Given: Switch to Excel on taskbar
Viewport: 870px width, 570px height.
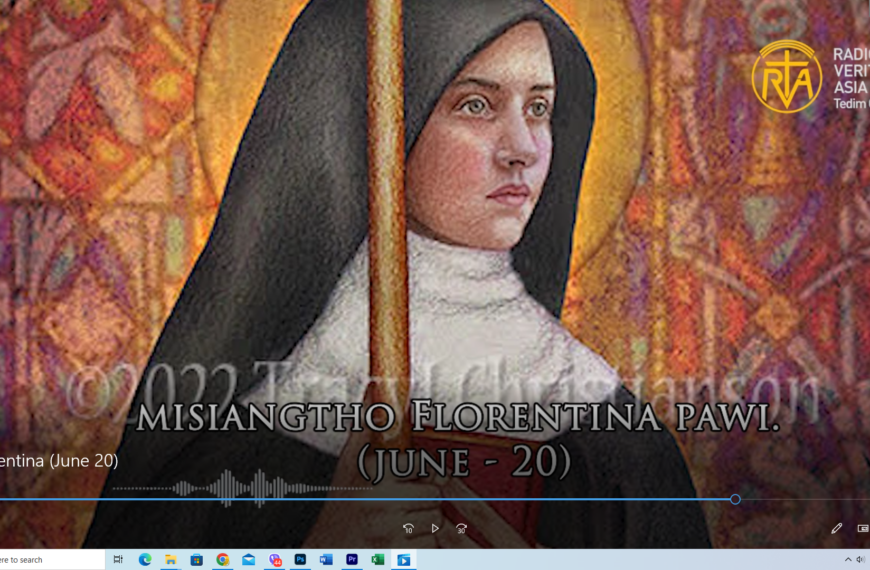Looking at the screenshot, I should 378,559.
